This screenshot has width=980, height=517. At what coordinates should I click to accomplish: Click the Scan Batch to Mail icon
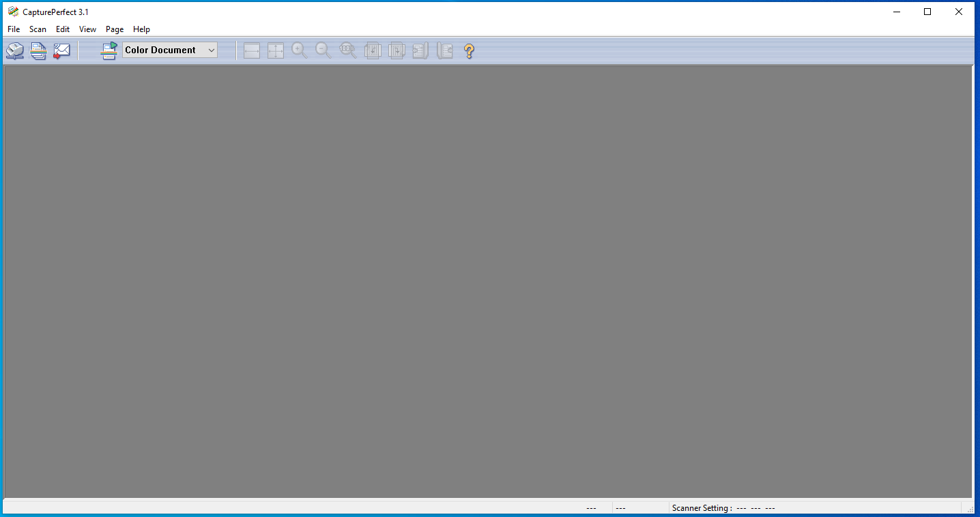click(x=62, y=50)
